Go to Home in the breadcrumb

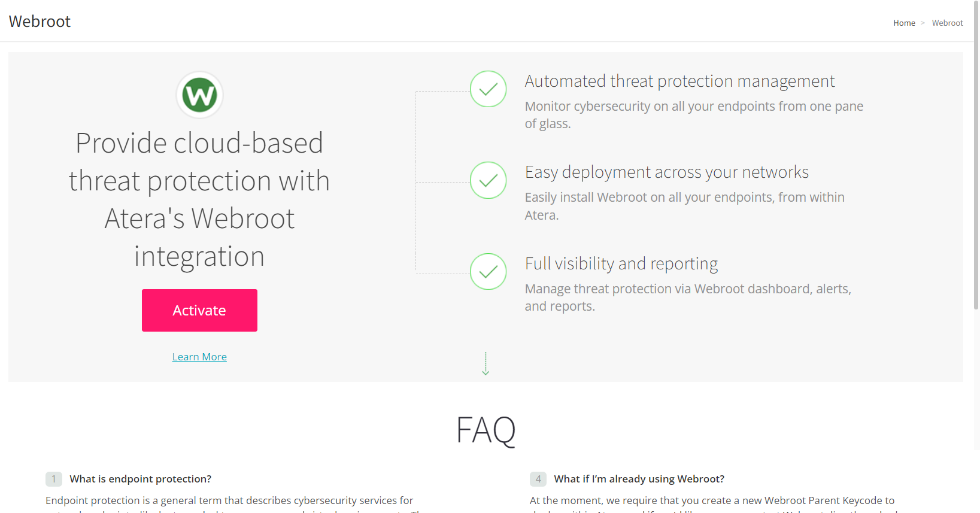pos(904,23)
